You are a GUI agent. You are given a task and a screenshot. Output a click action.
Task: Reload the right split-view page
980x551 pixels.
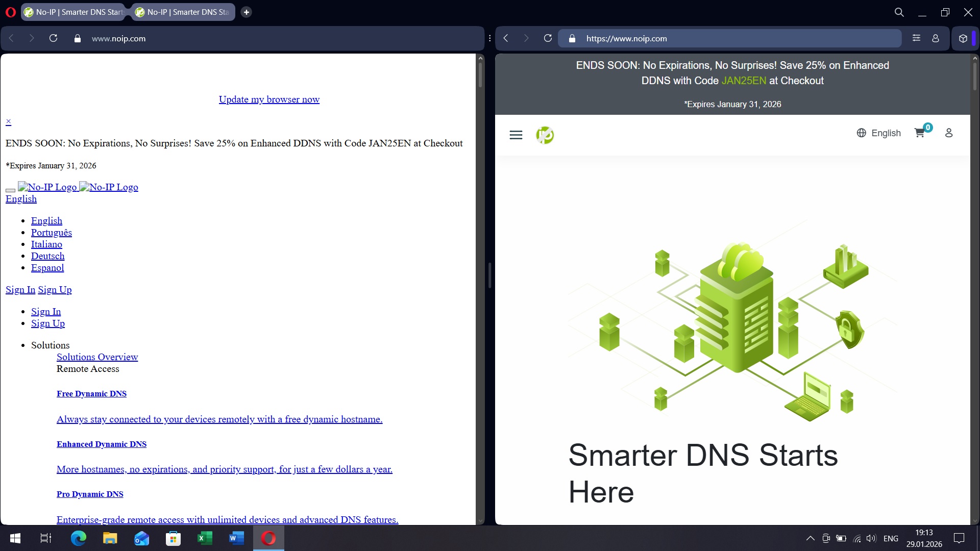tap(548, 38)
